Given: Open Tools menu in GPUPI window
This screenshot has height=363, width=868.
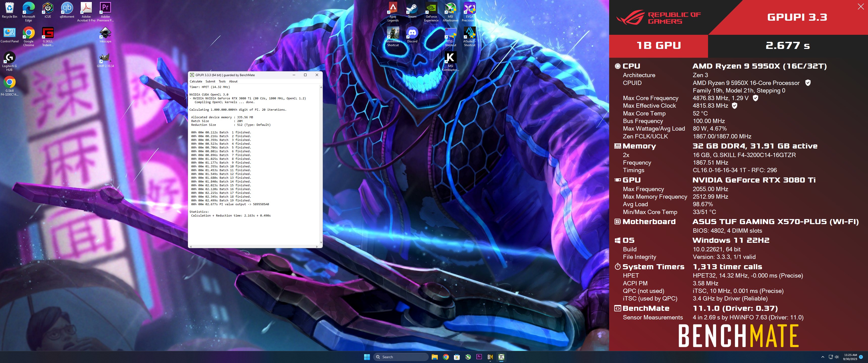Looking at the screenshot, I should point(222,81).
